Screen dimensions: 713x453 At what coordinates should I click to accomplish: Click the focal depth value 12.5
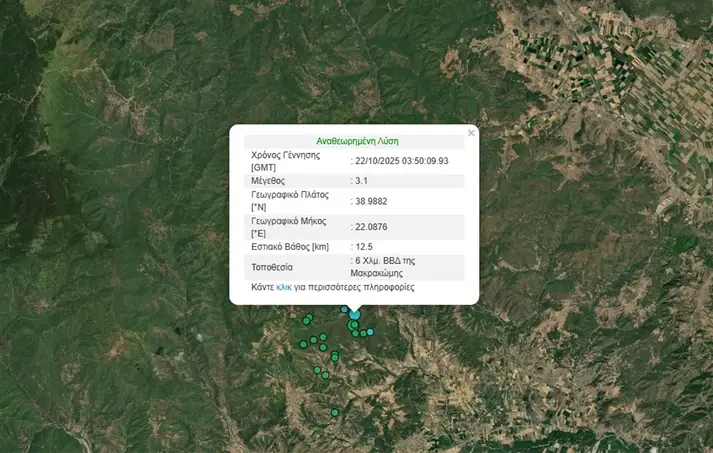pyautogui.click(x=364, y=246)
